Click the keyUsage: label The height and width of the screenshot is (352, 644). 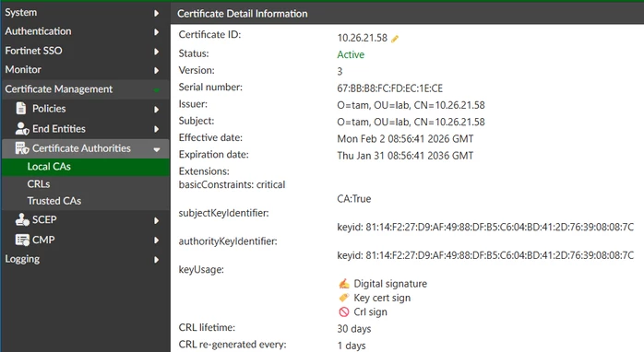pos(201,270)
